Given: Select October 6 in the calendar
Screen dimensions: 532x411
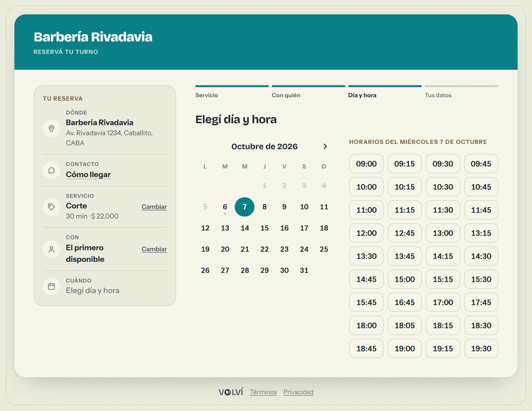Looking at the screenshot, I should (225, 207).
